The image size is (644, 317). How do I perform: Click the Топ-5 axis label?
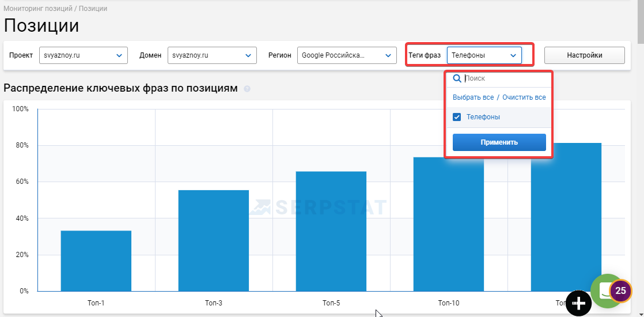point(331,303)
